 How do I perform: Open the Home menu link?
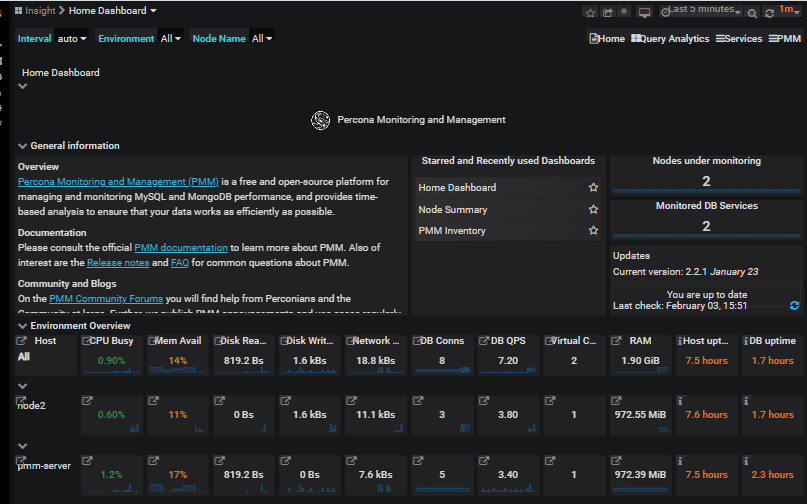[607, 39]
